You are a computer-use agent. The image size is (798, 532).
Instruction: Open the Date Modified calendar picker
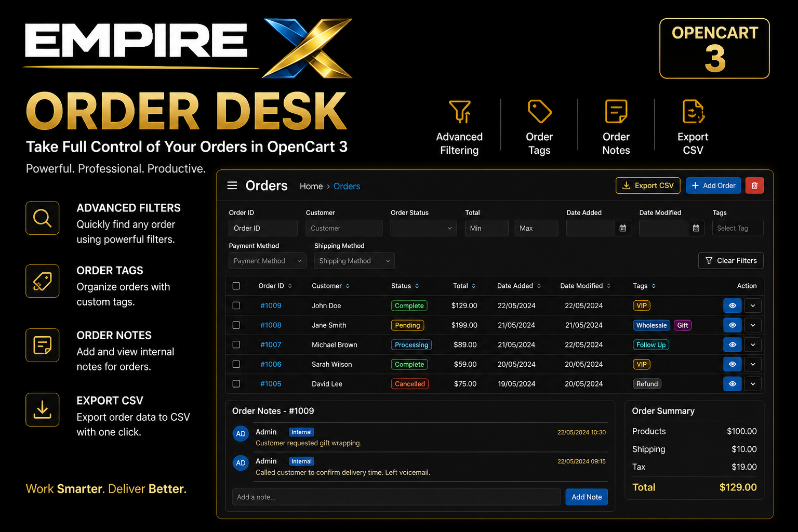point(696,228)
